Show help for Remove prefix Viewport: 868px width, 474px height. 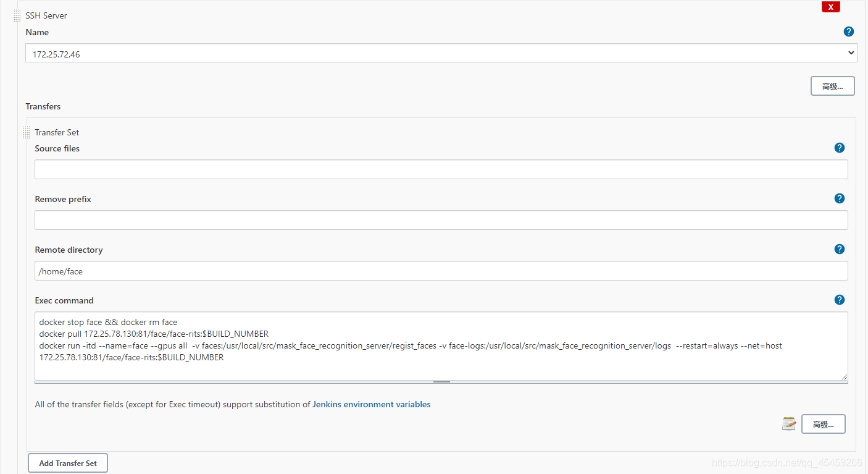pos(839,198)
